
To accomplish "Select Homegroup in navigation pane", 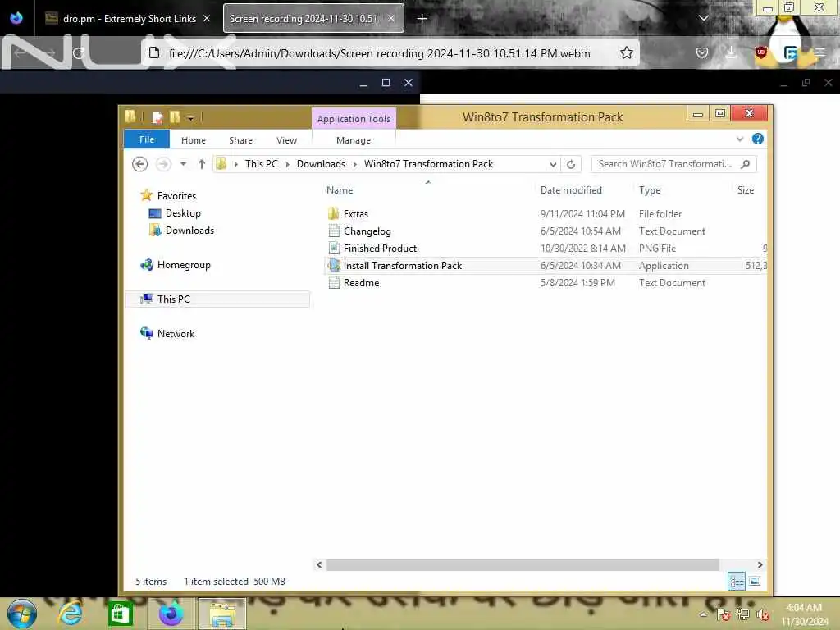I will (183, 265).
